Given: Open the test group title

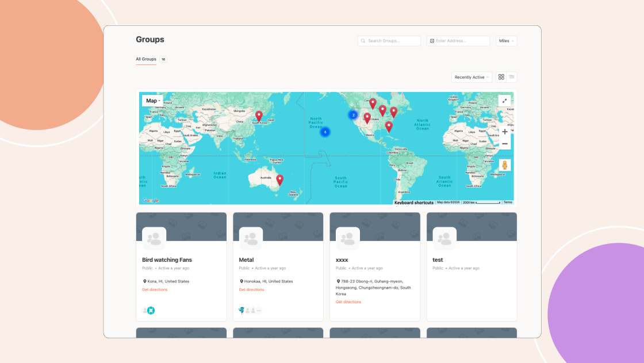Looking at the screenshot, I should pyautogui.click(x=438, y=260).
